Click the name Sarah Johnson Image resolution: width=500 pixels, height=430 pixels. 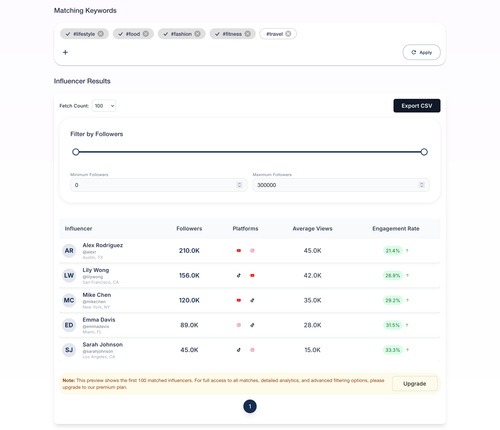pyautogui.click(x=103, y=345)
